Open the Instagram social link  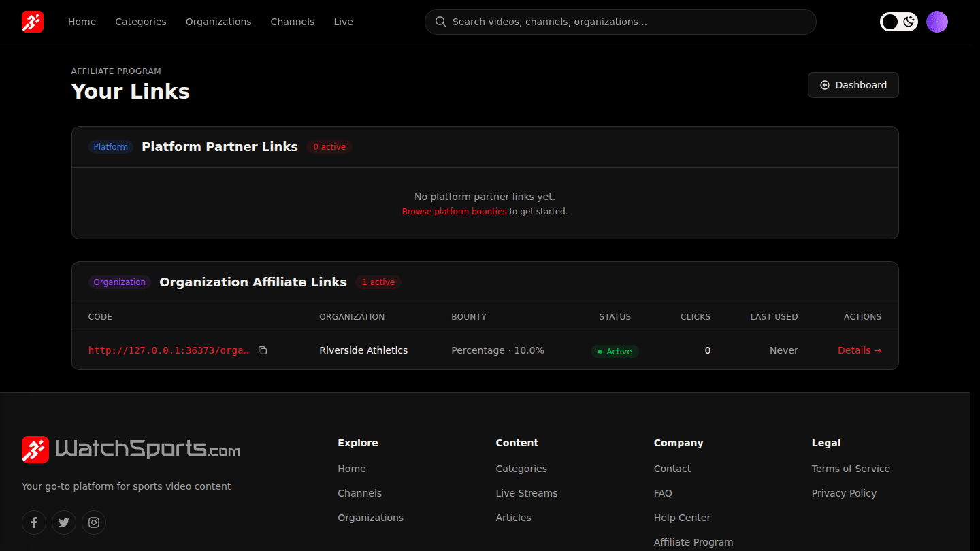(x=94, y=522)
